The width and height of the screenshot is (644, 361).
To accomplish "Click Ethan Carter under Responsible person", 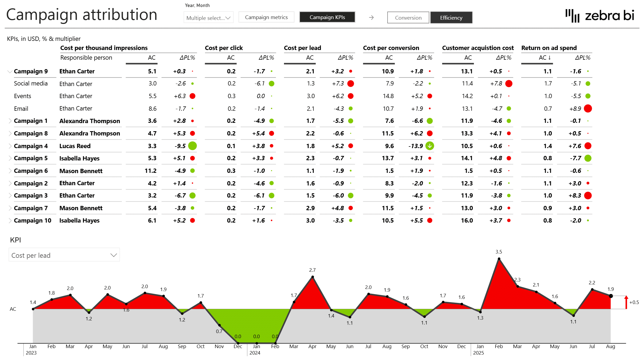I will (77, 71).
